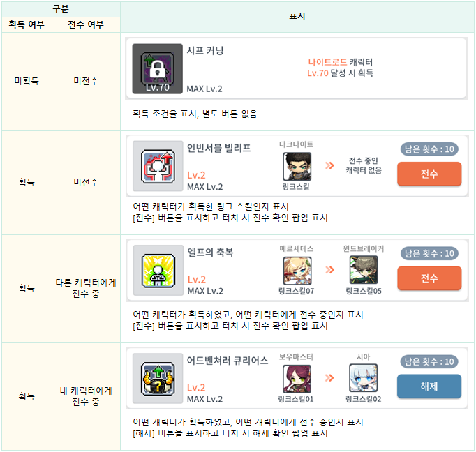Click the 보우마스터 character portrait
Screen dimensions: 476x452
pos(297,379)
